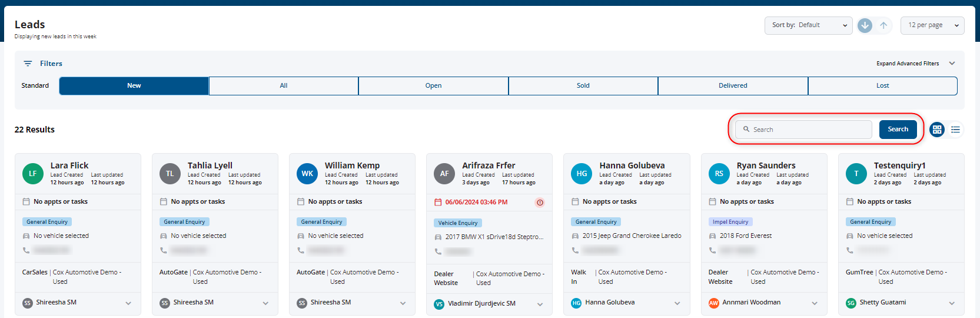Click calendar icon on Testenquiry1 card
This screenshot has width=980, height=318.
click(849, 201)
